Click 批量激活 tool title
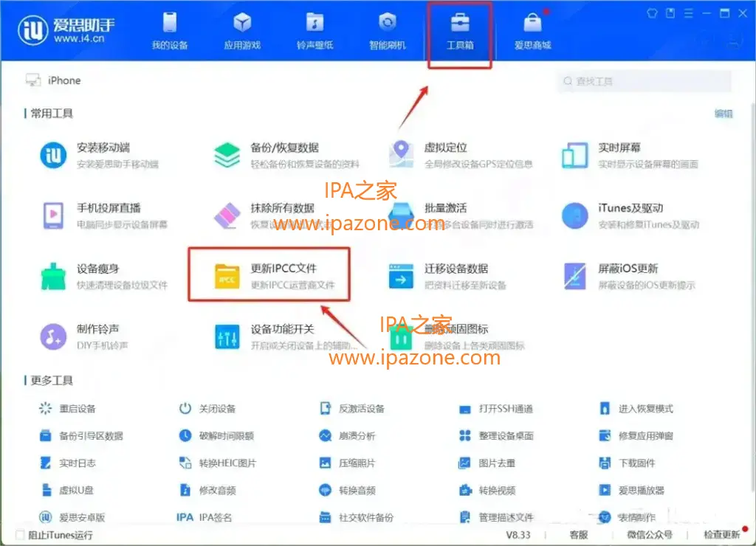The image size is (756, 546). tap(445, 208)
